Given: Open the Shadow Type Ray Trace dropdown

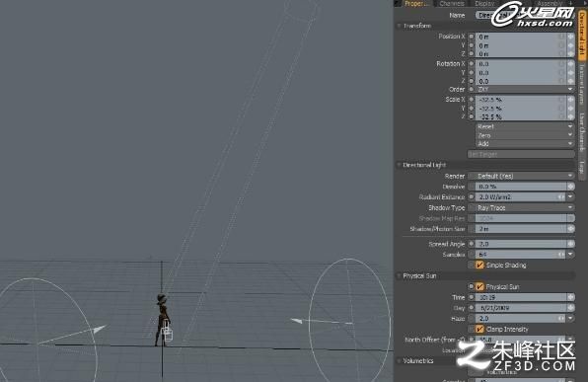Looking at the screenshot, I should pos(521,207).
